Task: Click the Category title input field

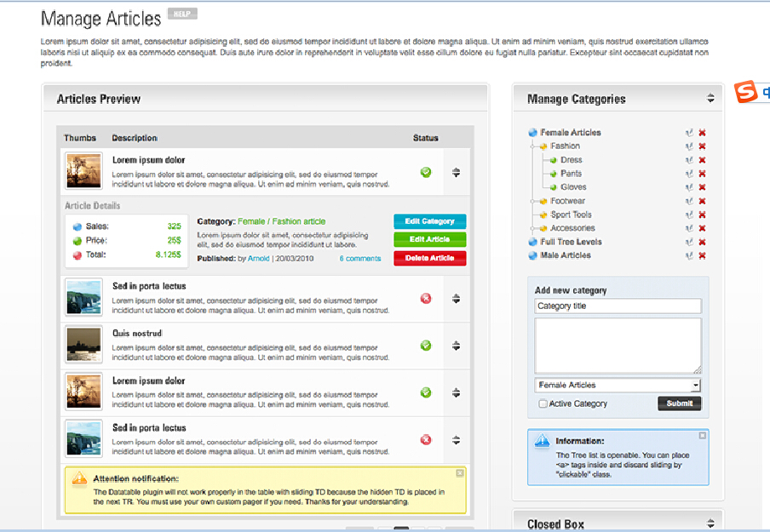Action: [618, 306]
